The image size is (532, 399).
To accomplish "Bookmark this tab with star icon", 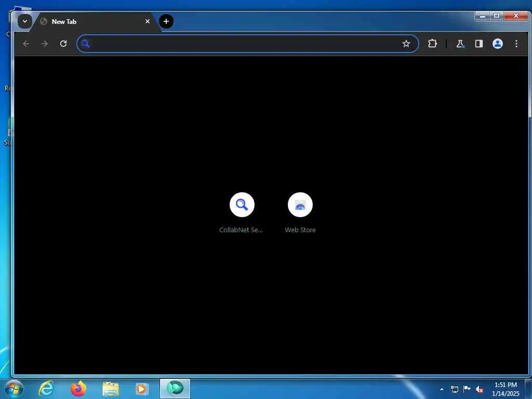I will (406, 44).
